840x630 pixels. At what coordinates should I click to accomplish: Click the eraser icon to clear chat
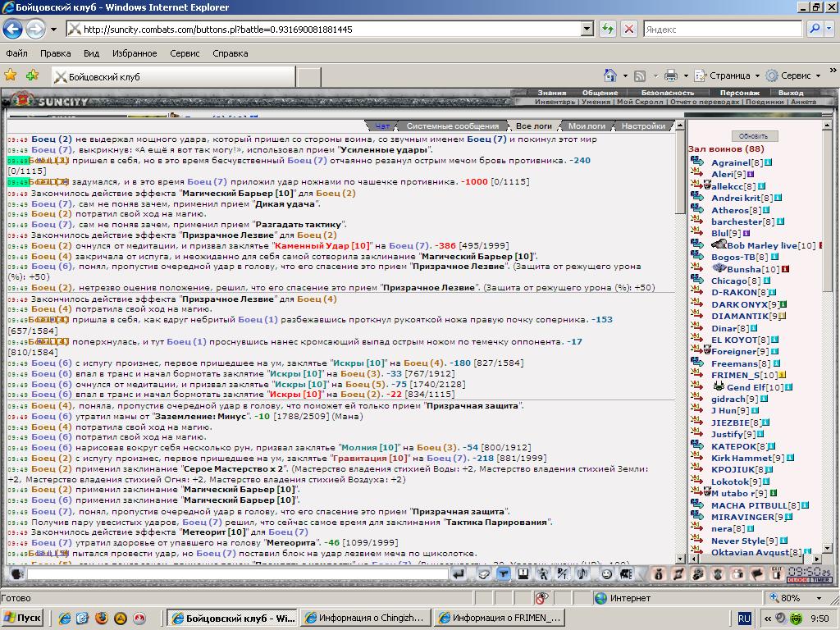pos(484,574)
